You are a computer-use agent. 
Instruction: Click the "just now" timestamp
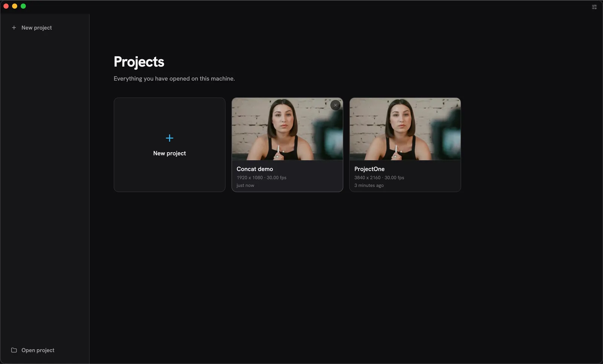pos(245,185)
